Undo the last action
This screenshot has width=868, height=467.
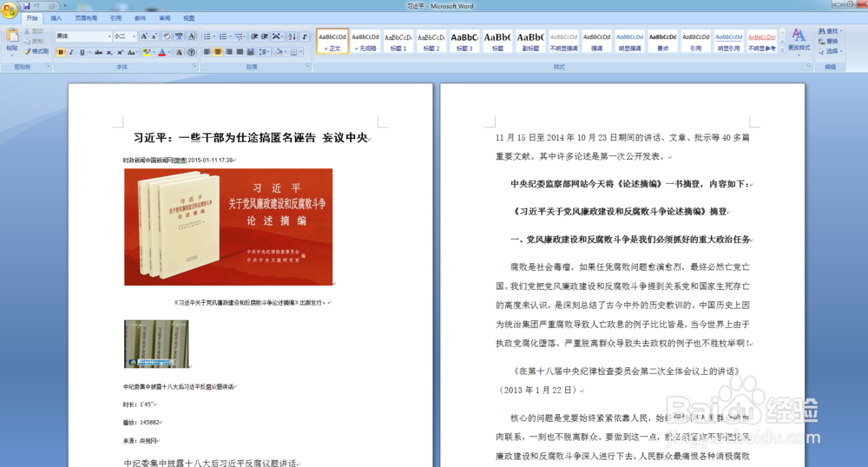coord(36,6)
